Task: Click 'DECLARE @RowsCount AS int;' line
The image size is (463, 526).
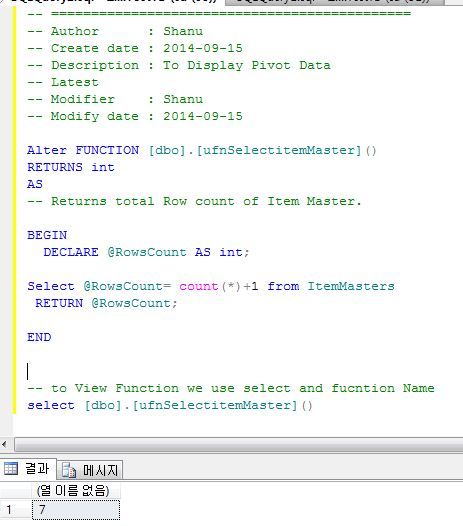Action: pos(146,252)
